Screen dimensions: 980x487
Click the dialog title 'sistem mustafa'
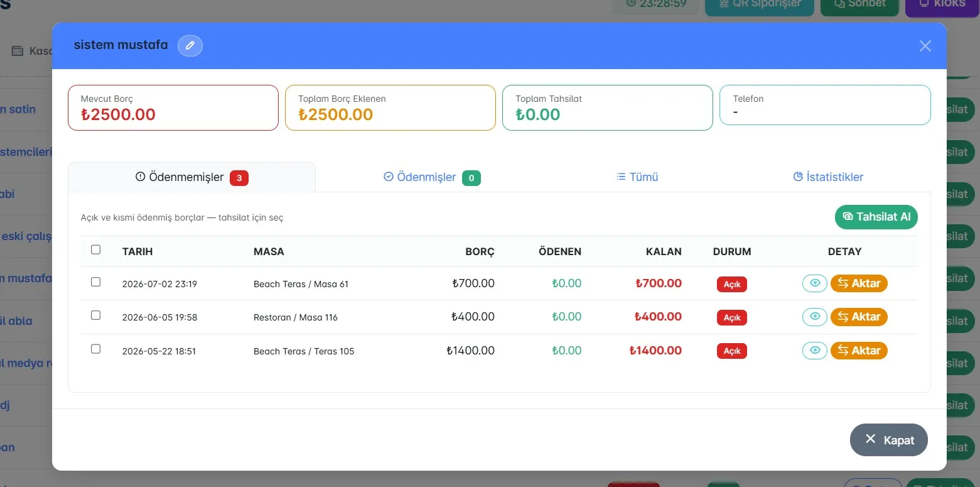coord(121,45)
